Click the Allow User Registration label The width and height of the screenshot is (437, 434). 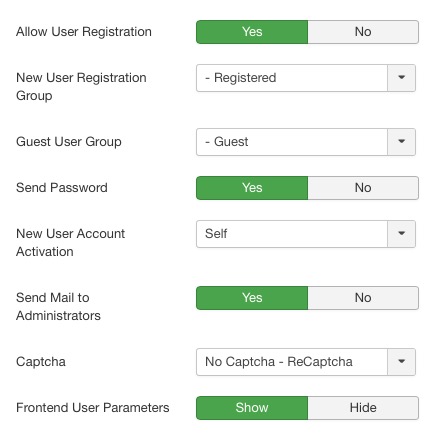tap(84, 32)
